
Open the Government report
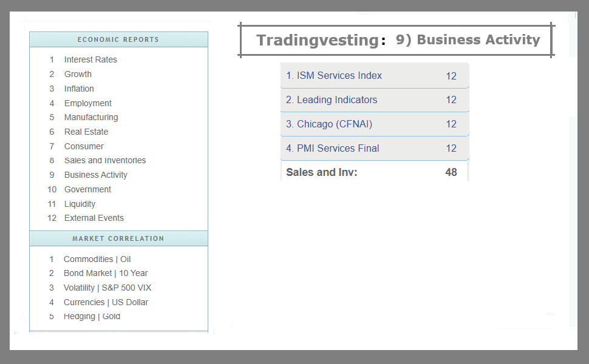[x=87, y=189]
